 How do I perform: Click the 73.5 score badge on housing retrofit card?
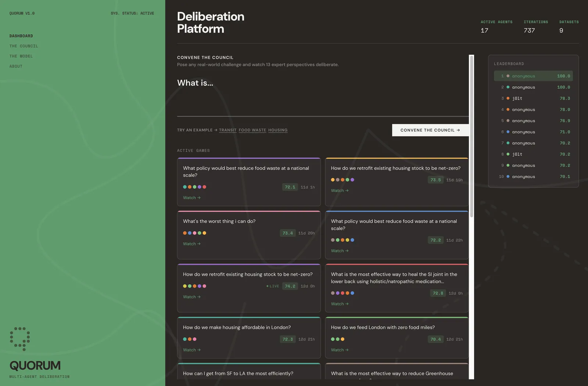(x=435, y=180)
